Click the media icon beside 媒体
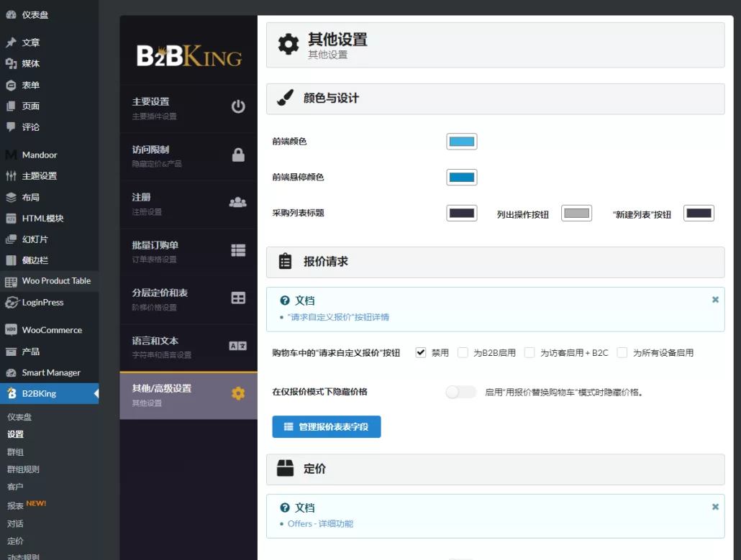741x560 pixels. pos(11,63)
